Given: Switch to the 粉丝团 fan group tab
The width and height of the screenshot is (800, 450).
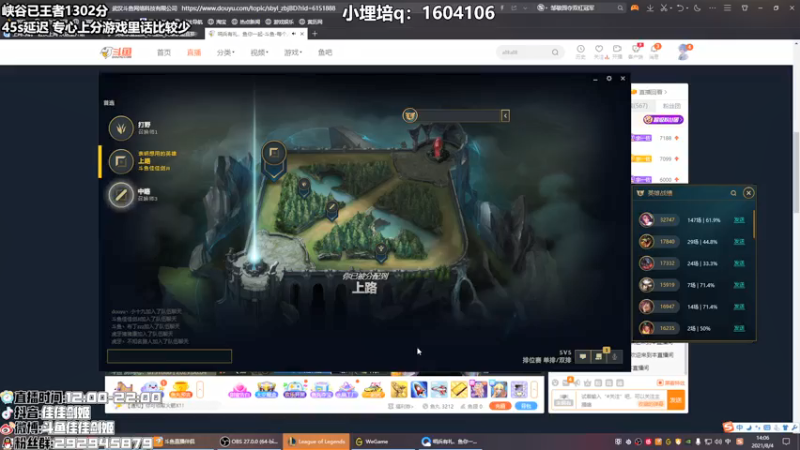Looking at the screenshot, I should [x=671, y=106].
